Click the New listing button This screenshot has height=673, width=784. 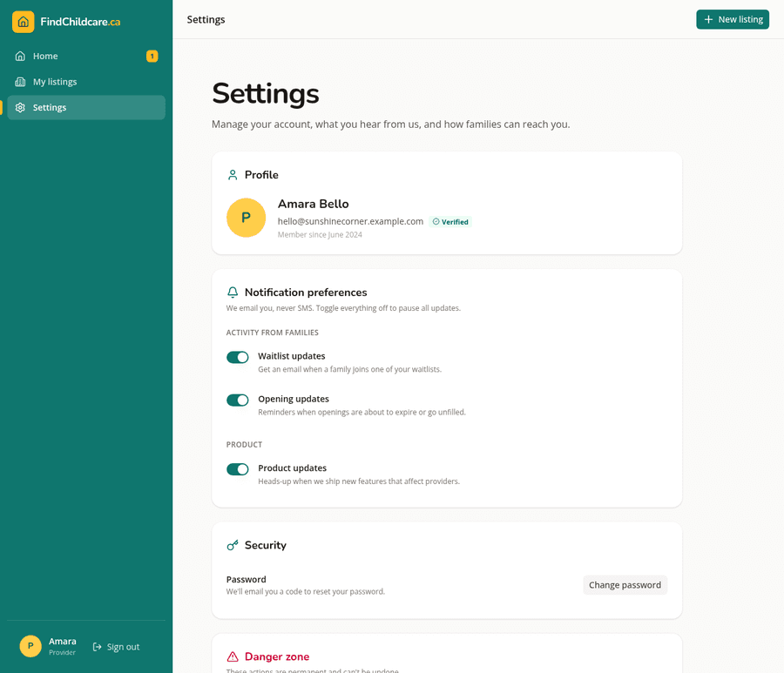(733, 19)
